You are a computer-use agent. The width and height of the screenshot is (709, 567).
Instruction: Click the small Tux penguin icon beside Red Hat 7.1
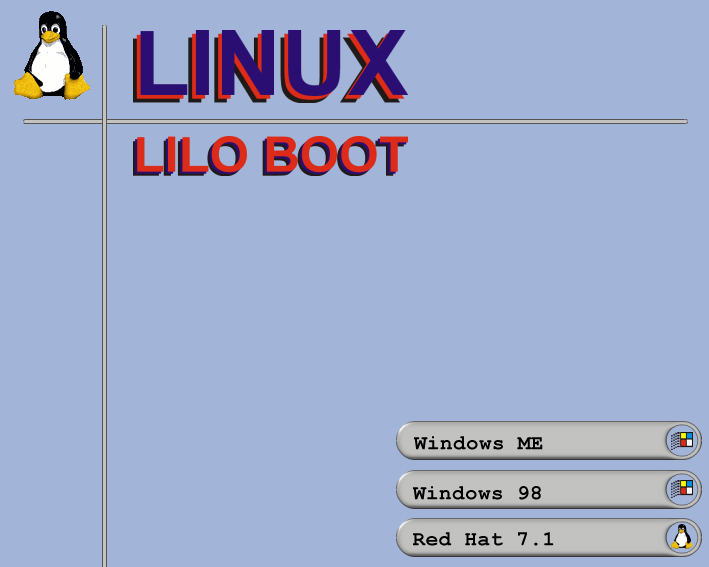click(x=682, y=537)
